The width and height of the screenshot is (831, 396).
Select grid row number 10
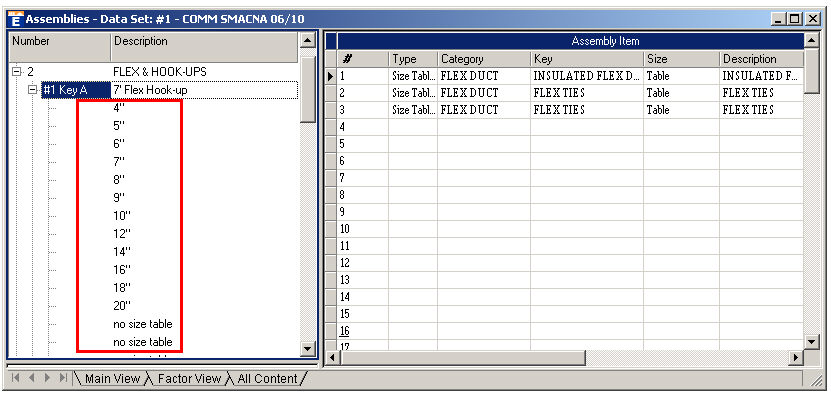click(x=363, y=229)
